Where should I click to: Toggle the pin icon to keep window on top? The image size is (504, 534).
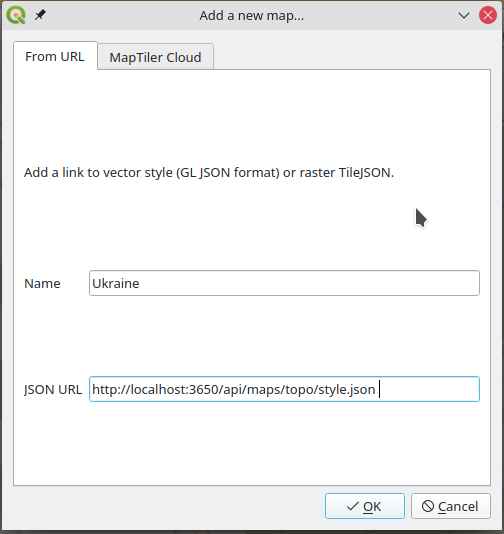40,15
